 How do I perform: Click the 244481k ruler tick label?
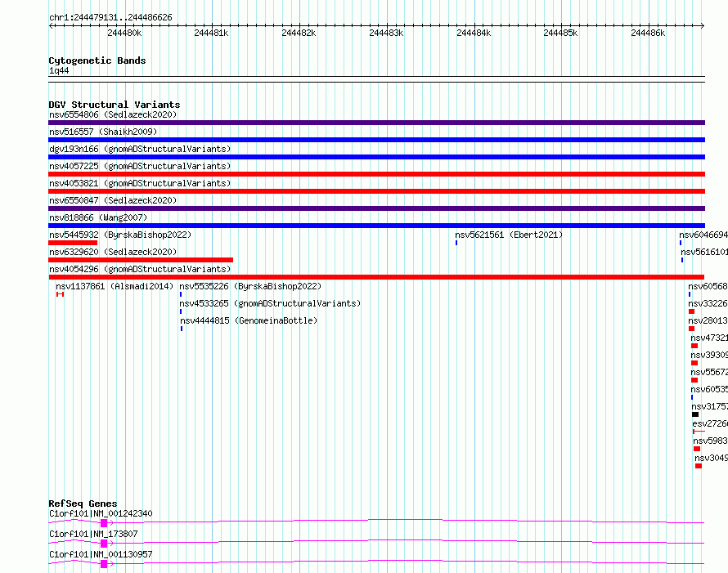pyautogui.click(x=211, y=33)
